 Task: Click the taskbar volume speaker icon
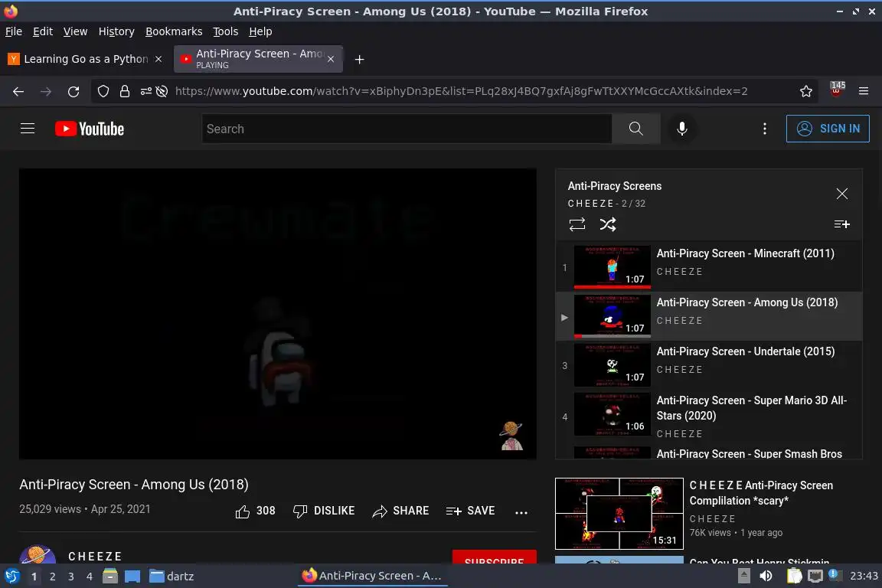pos(766,576)
